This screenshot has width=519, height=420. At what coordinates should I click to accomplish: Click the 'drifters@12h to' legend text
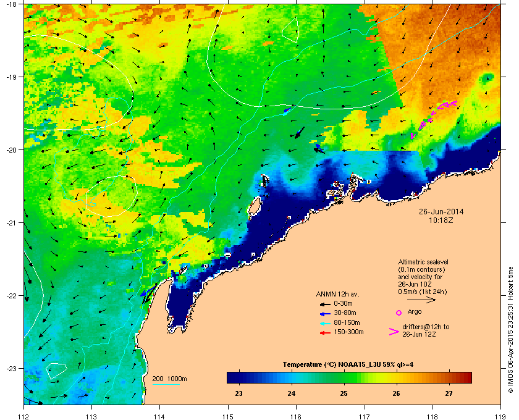coord(426,327)
